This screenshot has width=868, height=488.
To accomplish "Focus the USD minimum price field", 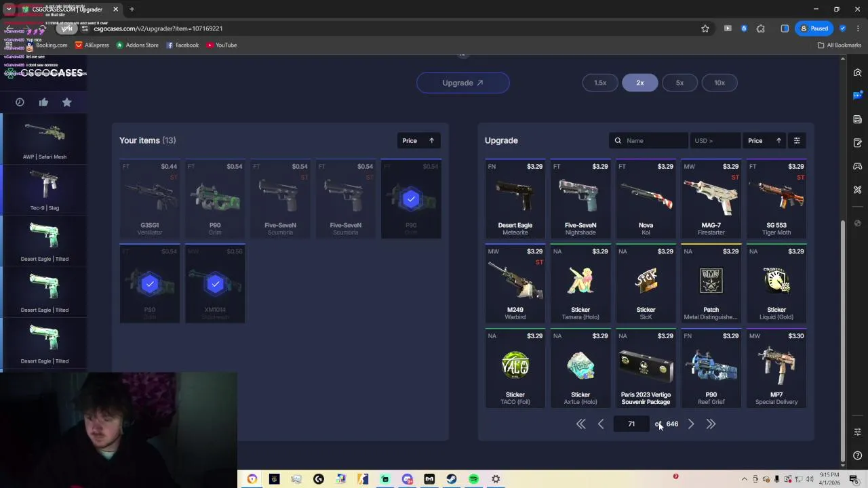I will 714,140.
